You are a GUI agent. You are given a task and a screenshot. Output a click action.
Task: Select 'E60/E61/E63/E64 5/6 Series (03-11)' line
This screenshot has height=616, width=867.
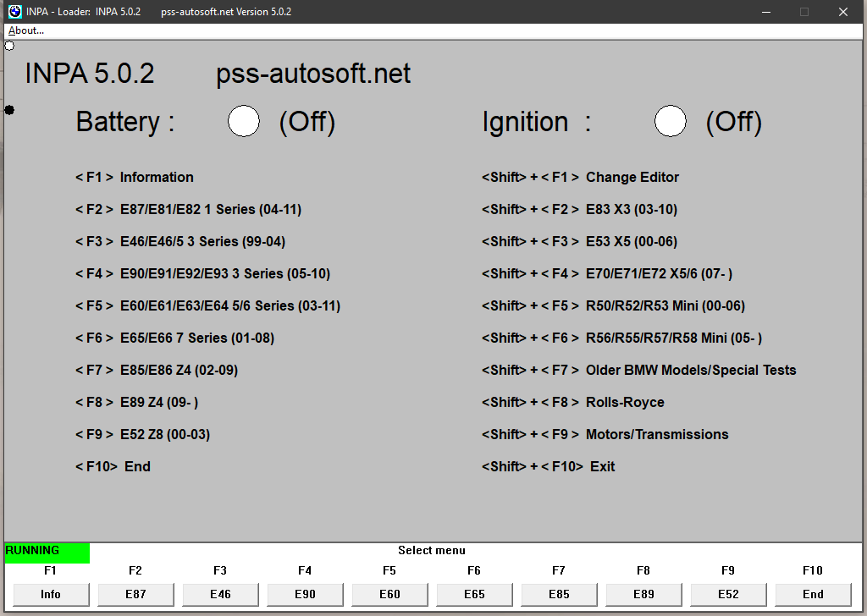pos(208,305)
